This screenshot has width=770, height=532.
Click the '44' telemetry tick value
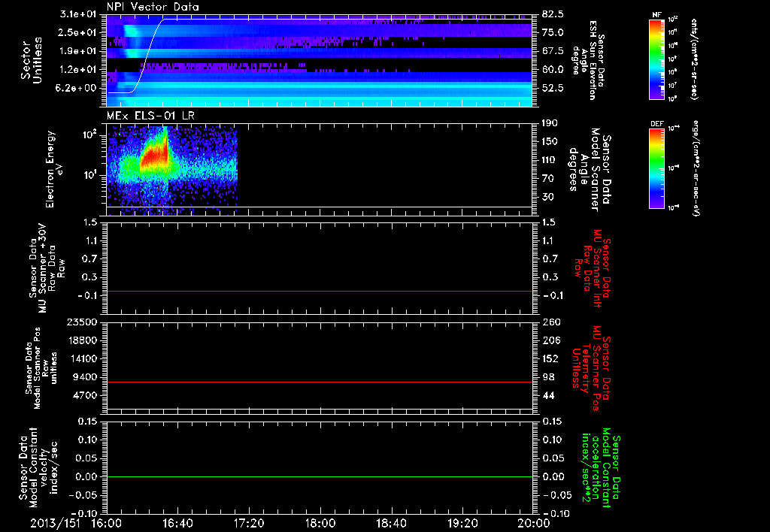pos(547,395)
